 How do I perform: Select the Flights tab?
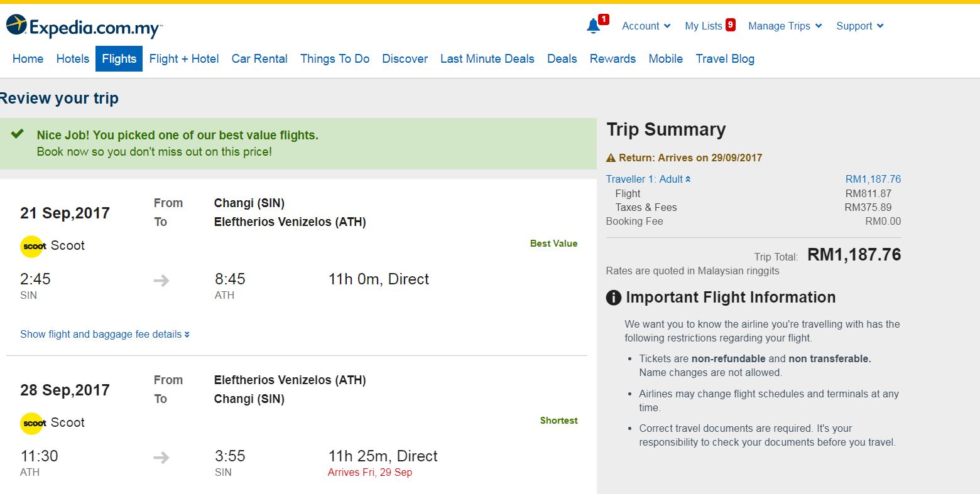click(119, 59)
